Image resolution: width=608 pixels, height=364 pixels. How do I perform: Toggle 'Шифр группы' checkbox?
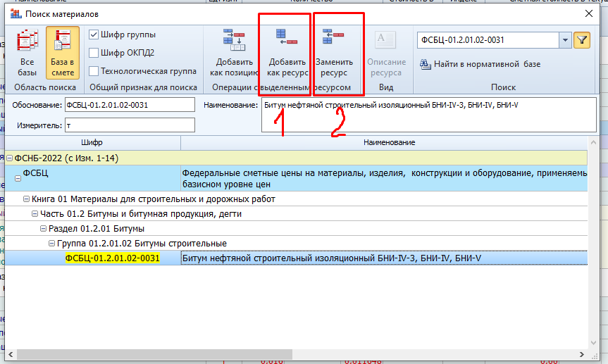coord(94,34)
